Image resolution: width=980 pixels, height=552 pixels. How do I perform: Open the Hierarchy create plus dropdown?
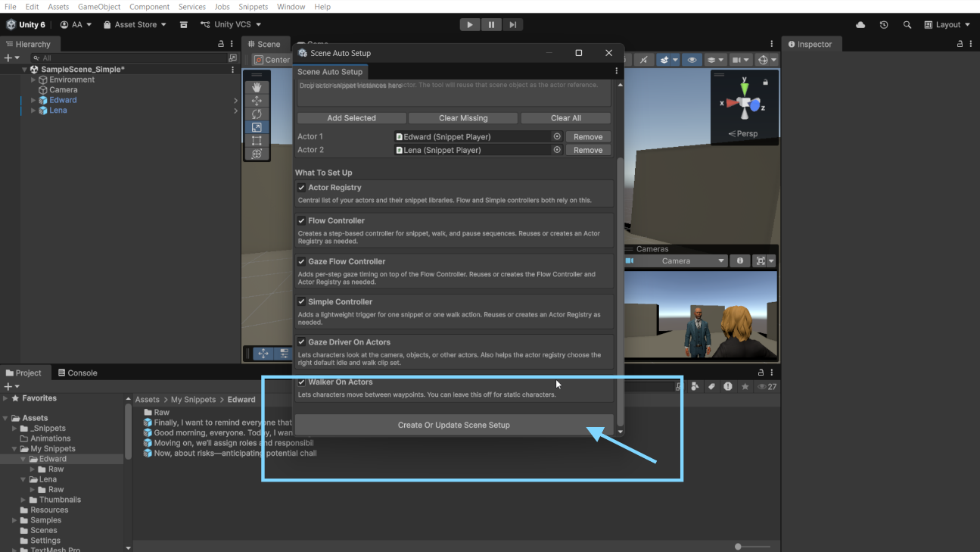[x=11, y=58]
